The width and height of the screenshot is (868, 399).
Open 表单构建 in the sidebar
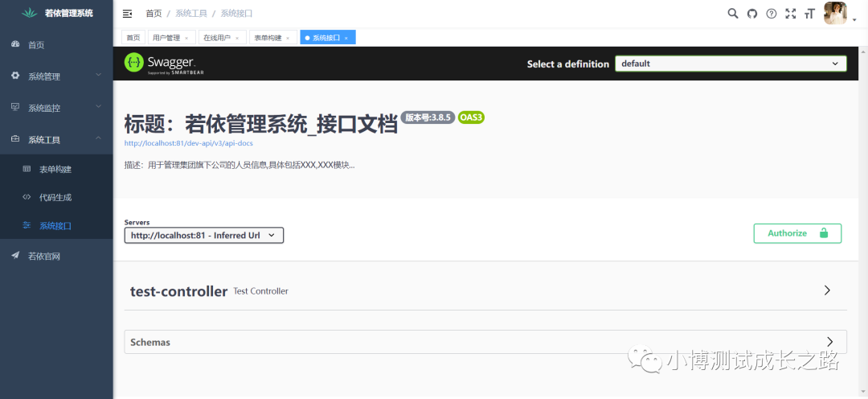[56, 169]
